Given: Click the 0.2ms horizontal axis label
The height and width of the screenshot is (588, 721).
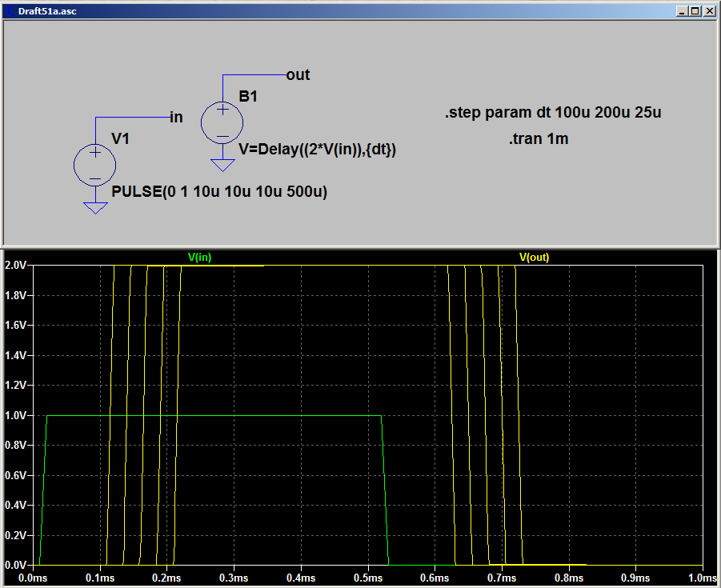Looking at the screenshot, I should 167,578.
